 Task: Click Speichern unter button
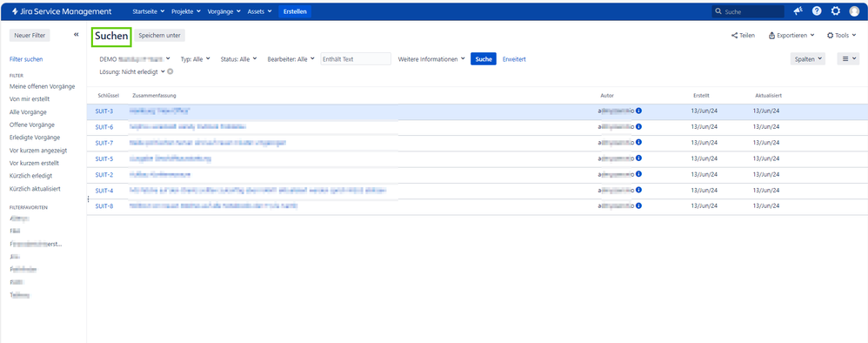(x=159, y=36)
